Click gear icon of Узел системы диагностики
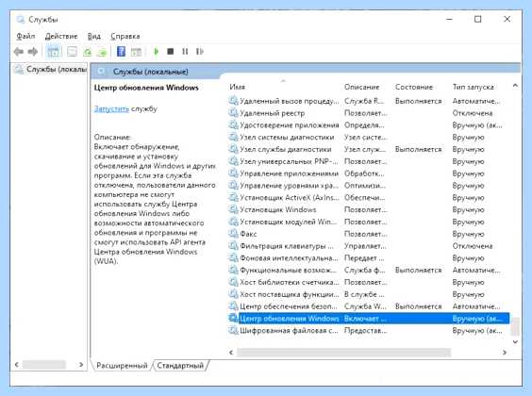This screenshot has height=396, width=532. coord(233,137)
